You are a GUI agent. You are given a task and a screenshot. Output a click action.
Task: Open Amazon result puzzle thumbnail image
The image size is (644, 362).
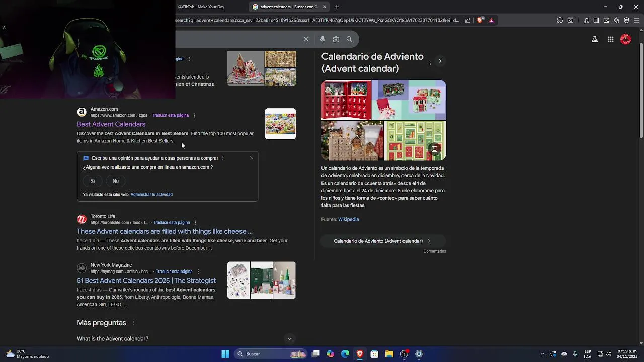coord(280,124)
